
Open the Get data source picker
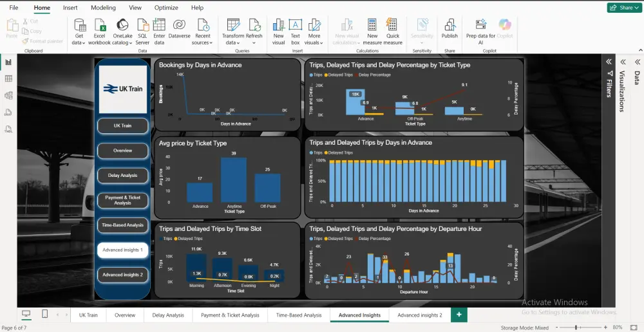(x=79, y=32)
